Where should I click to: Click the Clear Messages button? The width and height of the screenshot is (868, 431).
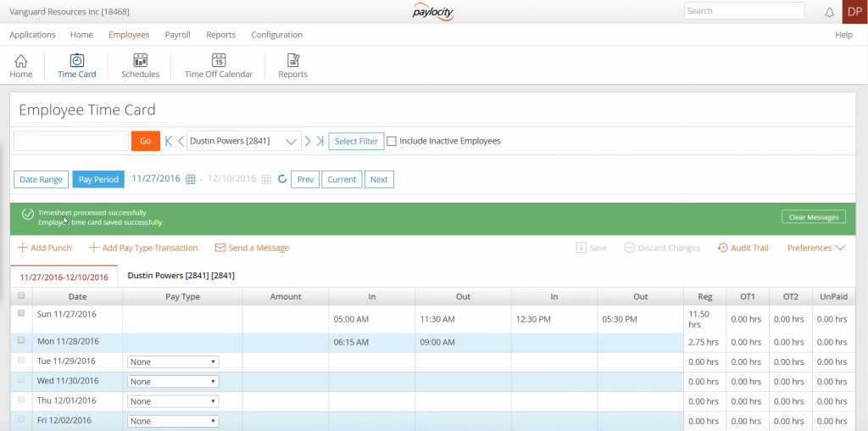click(812, 217)
